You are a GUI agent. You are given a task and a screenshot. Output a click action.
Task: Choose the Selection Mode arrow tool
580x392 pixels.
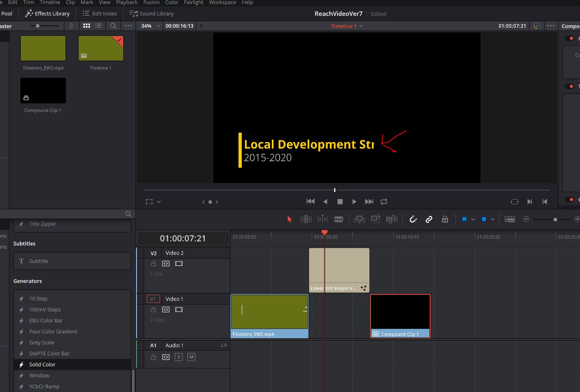click(289, 219)
